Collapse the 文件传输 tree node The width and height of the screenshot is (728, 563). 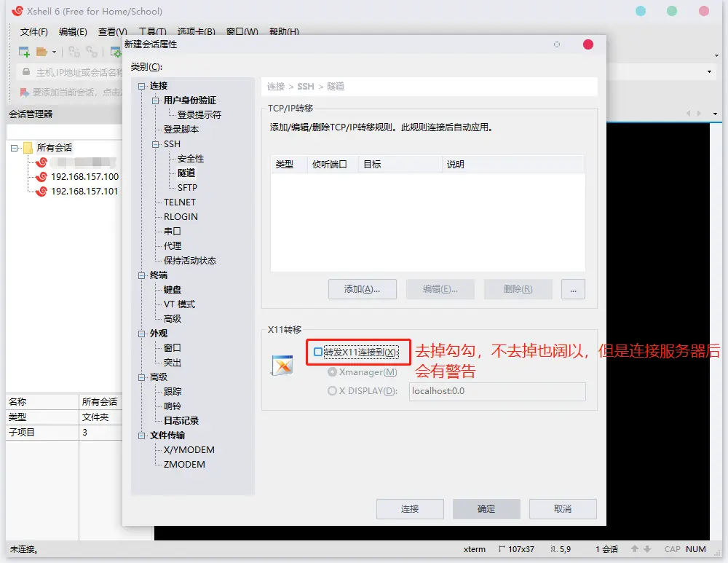point(142,436)
